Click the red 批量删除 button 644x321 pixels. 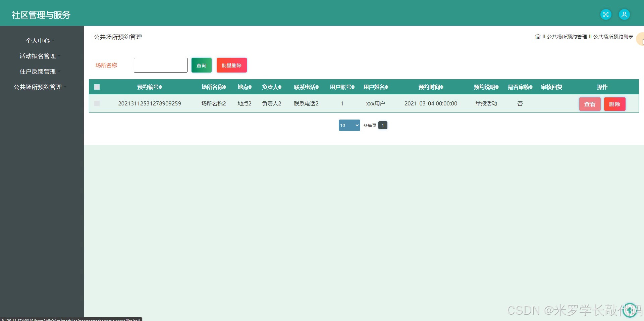coord(231,65)
